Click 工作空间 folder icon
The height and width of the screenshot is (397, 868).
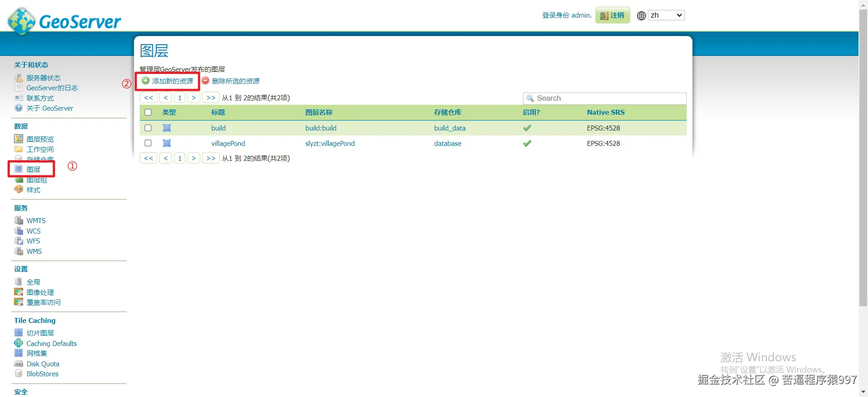pos(19,149)
